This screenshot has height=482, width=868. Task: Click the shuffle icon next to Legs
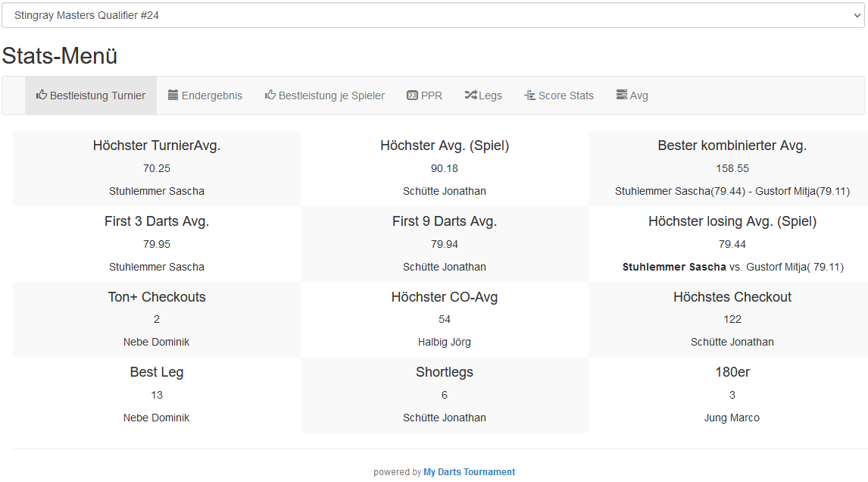pyautogui.click(x=470, y=95)
